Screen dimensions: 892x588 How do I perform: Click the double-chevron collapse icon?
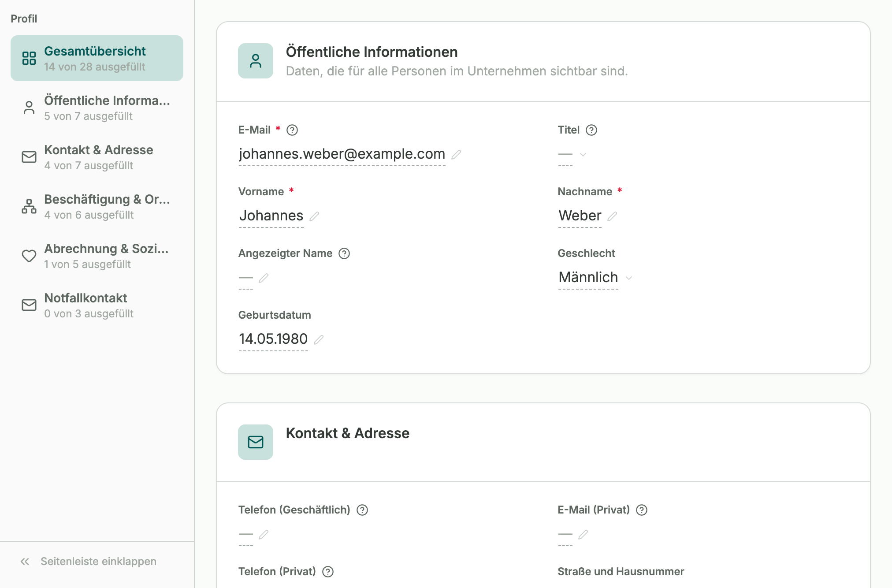pos(25,561)
